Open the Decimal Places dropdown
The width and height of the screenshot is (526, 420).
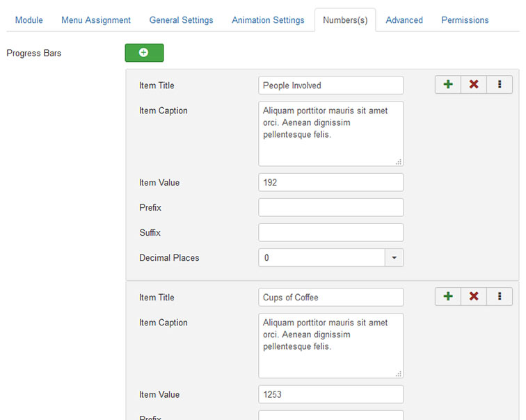click(x=330, y=258)
